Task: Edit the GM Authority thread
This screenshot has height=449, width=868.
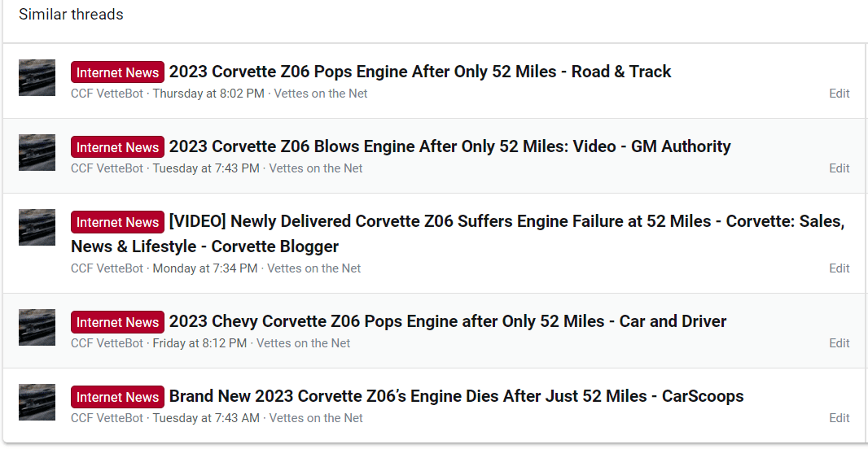Action: coord(839,168)
